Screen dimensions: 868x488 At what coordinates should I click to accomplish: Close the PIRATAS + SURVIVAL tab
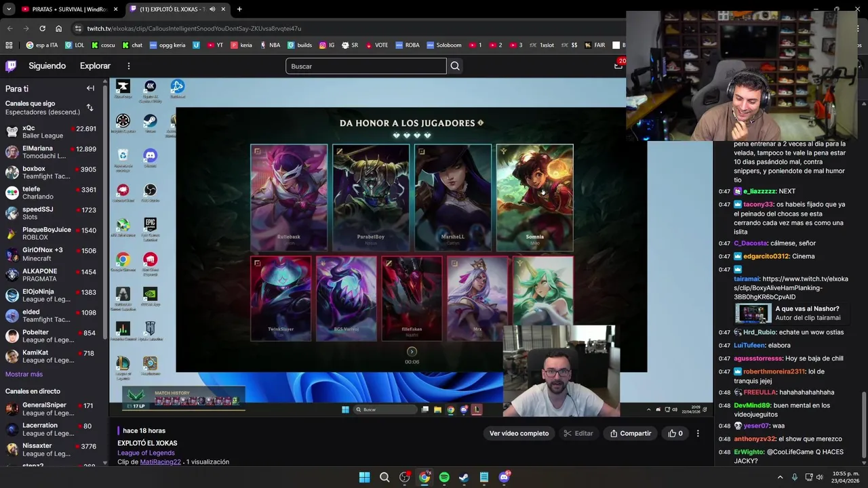pyautogui.click(x=115, y=9)
